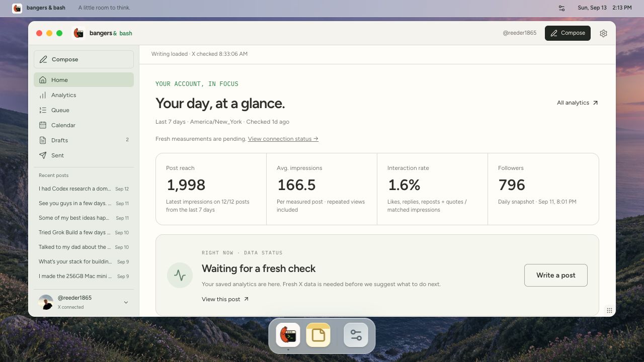The image size is (644, 362).
Task: Click the Compose button in sidebar
Action: click(84, 59)
